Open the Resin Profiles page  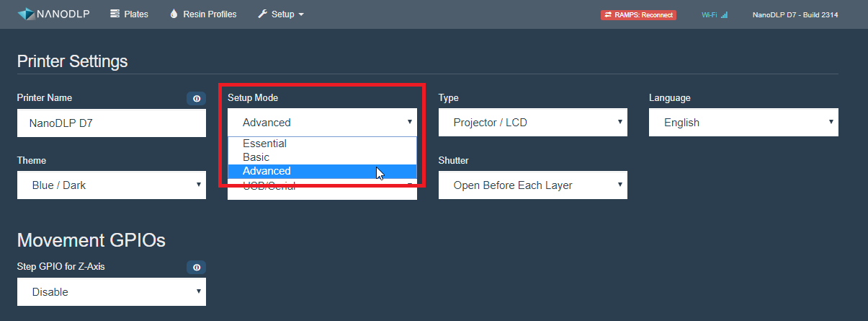(203, 14)
